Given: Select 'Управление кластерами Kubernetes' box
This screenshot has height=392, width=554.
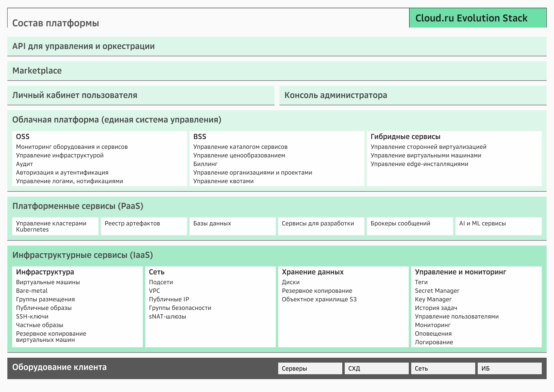Looking at the screenshot, I should click(55, 226).
